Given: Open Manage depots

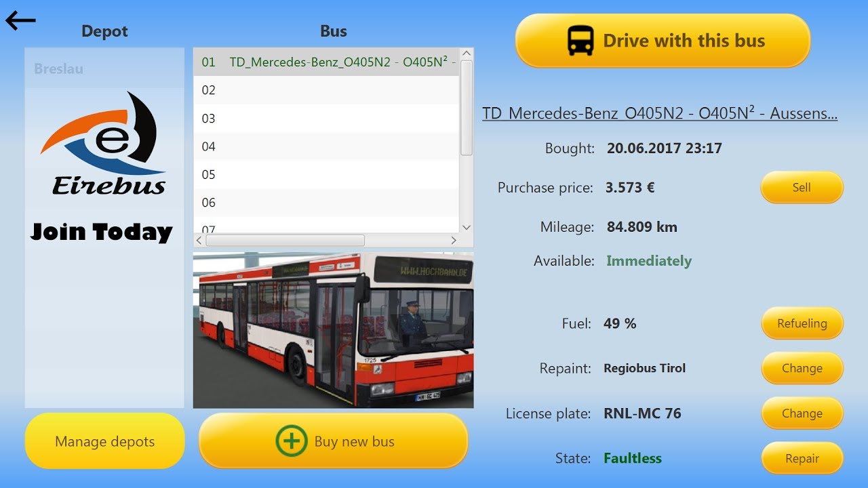Looking at the screenshot, I should point(104,441).
